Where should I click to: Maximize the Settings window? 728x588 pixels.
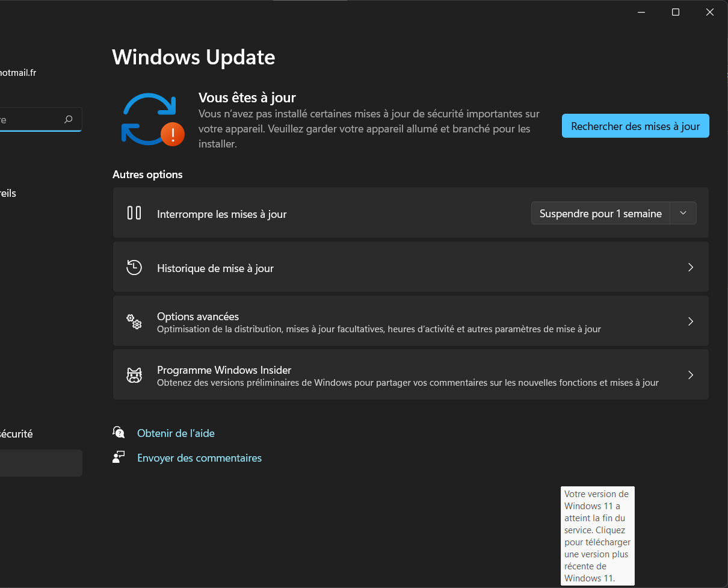(676, 12)
